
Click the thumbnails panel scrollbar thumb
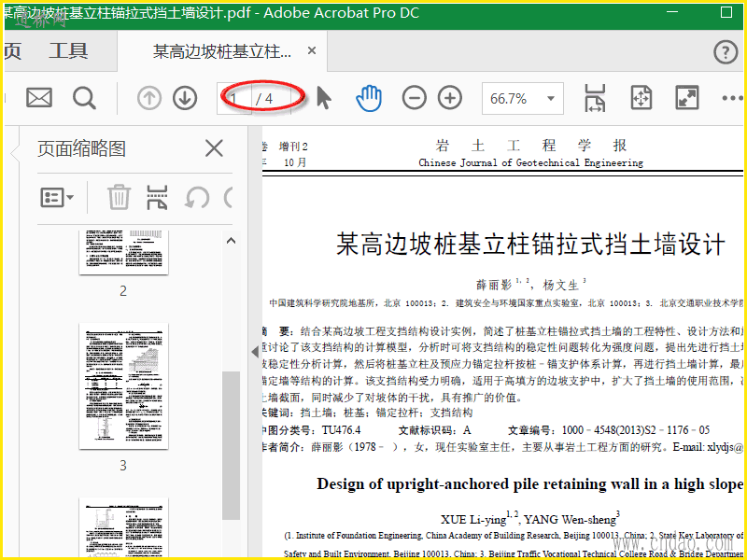point(231,445)
